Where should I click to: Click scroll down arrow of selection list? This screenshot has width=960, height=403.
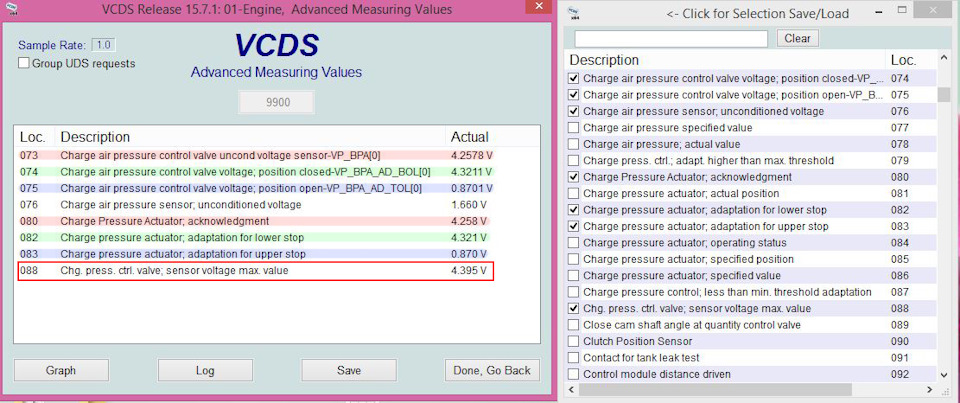(943, 375)
